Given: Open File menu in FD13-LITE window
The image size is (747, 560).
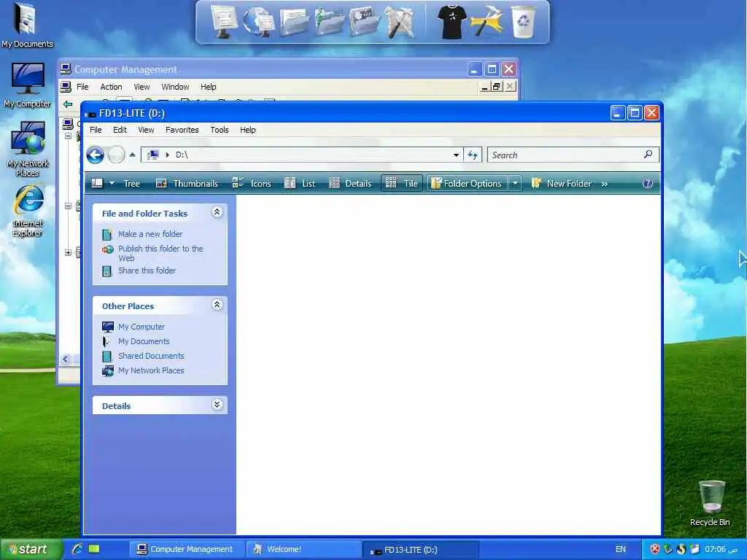Looking at the screenshot, I should (x=96, y=130).
